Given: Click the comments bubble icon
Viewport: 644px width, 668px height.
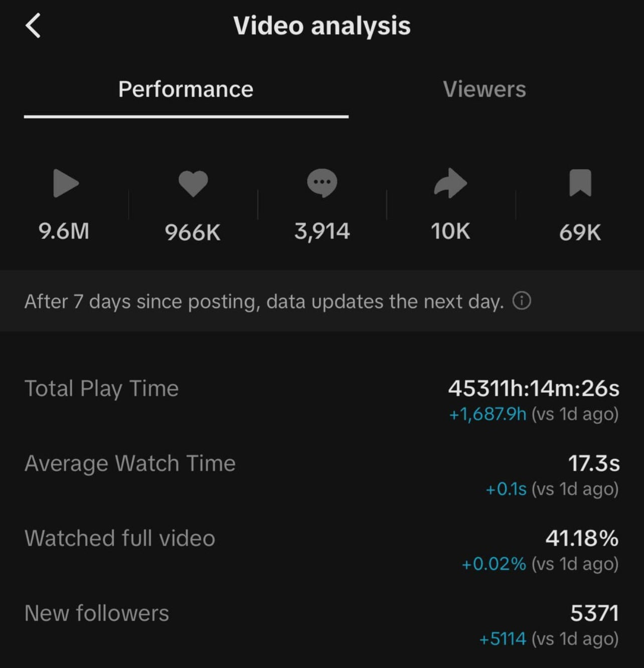Looking at the screenshot, I should coord(322,183).
